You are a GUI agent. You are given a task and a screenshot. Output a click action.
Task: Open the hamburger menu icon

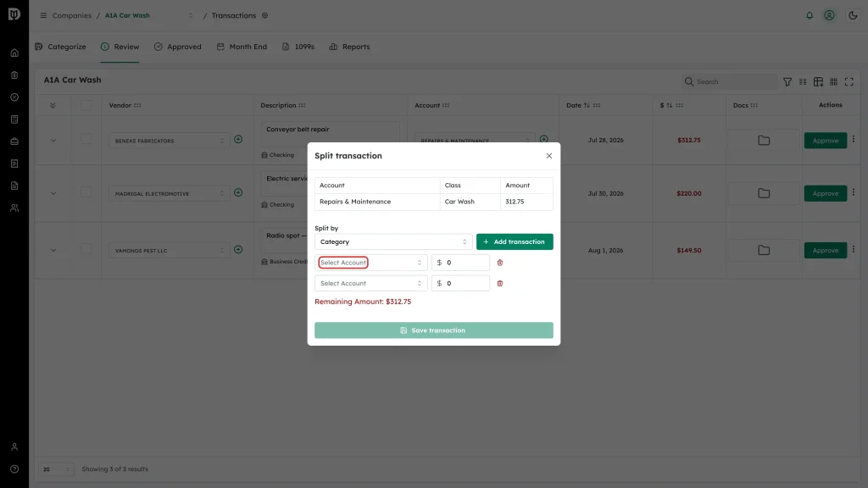pos(43,15)
